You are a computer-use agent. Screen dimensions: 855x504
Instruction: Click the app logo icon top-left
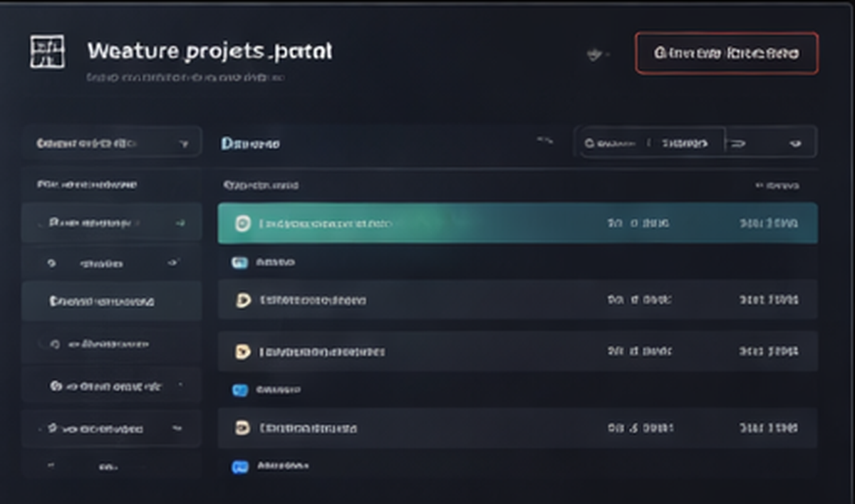pos(48,51)
